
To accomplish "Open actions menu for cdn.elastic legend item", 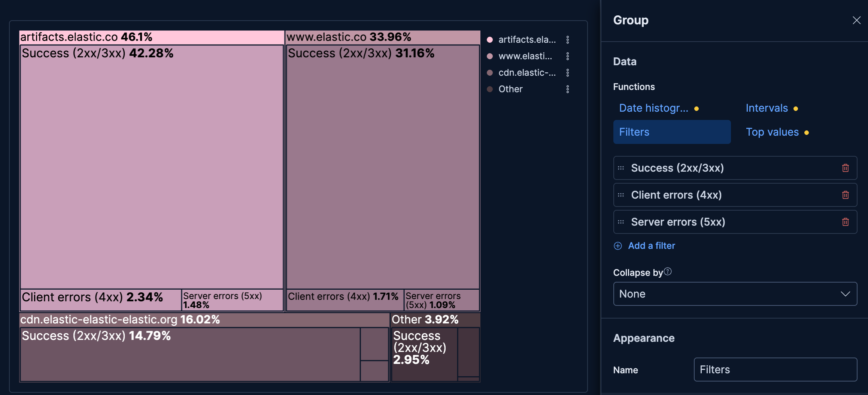I will pos(568,72).
